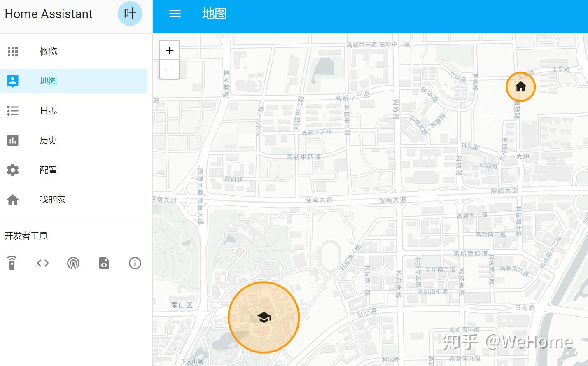588x366 pixels.
Task: Open the 日志 logbook list icon
Action: click(13, 110)
